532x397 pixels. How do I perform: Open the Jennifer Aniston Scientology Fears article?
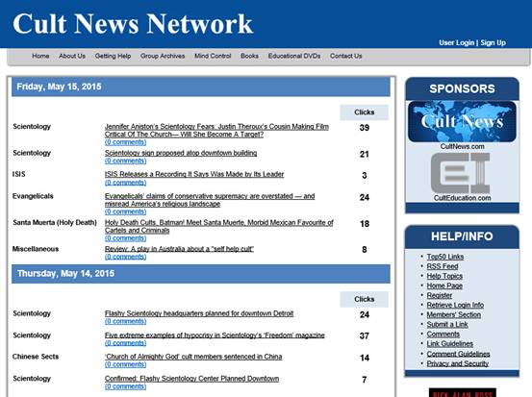point(216,130)
